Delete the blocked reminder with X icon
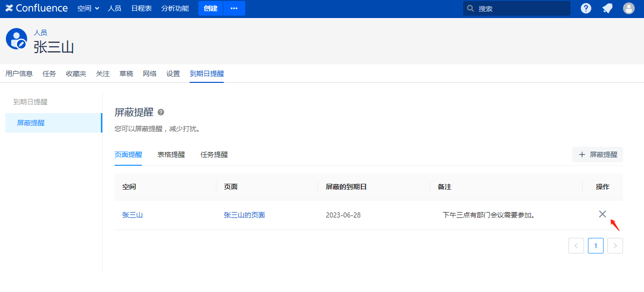This screenshot has height=292, width=644. coord(603,214)
